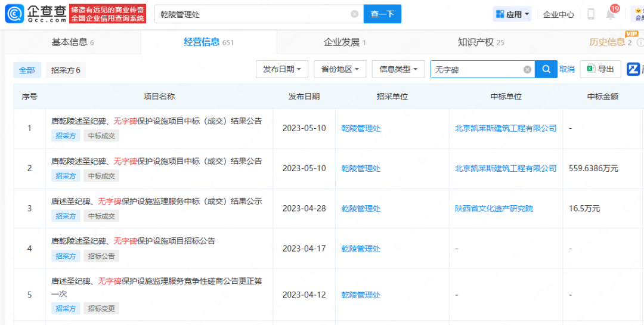Click the Qcc 企查查 logo
Image resolution: width=644 pixels, height=325 pixels.
(36, 14)
